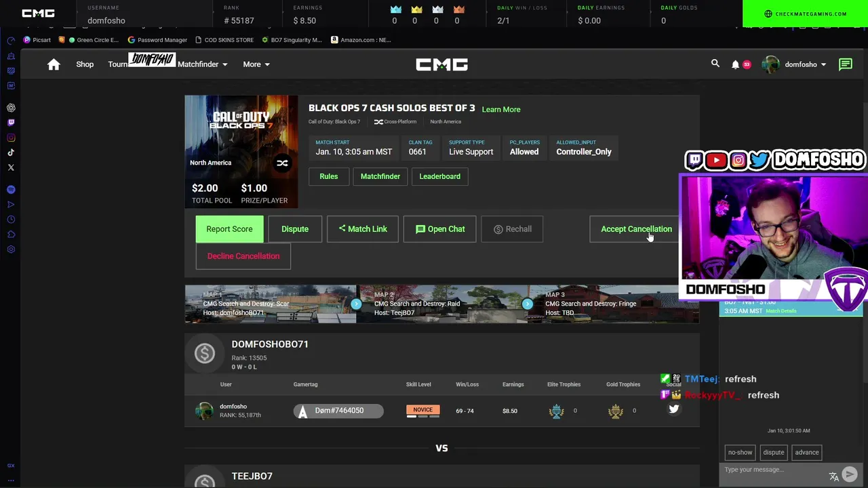Screen dimensions: 868x488
Task: Expand the More dropdown menu
Action: click(256, 64)
